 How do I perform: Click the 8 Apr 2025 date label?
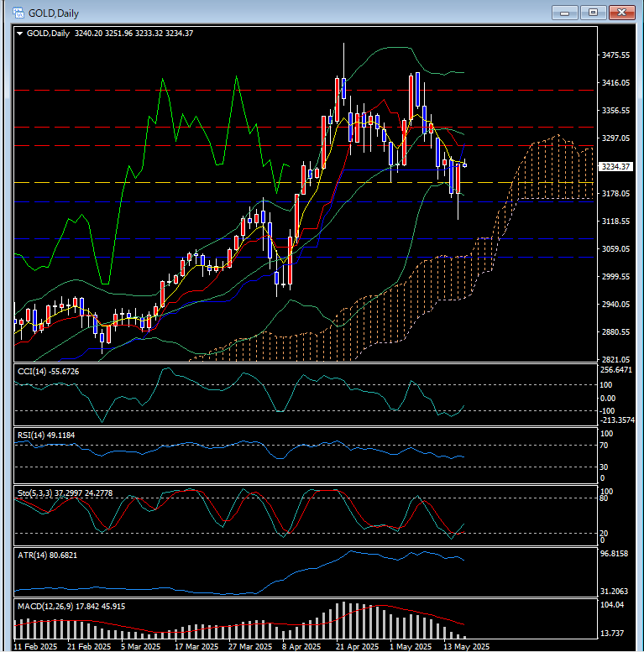pyautogui.click(x=301, y=647)
